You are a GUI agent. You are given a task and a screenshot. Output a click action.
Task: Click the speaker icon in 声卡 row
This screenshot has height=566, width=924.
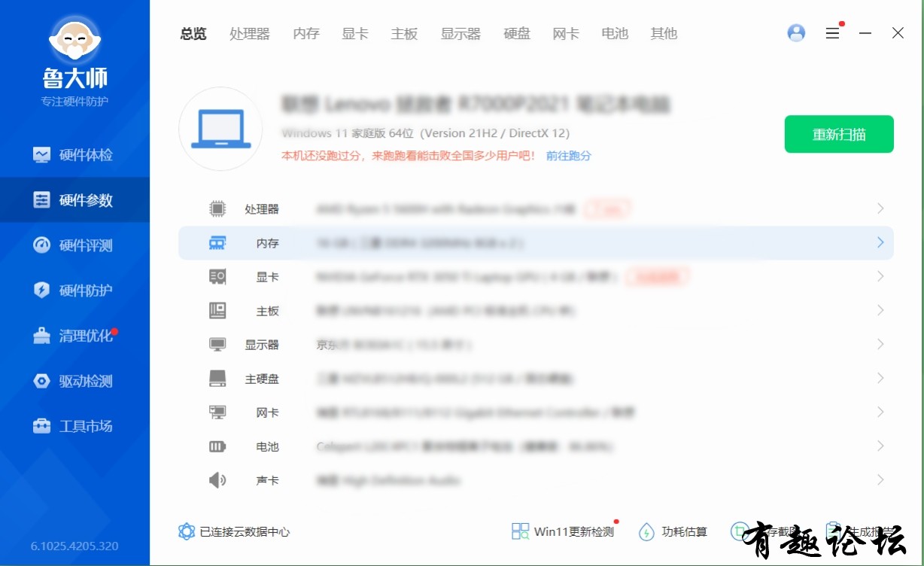(x=217, y=480)
